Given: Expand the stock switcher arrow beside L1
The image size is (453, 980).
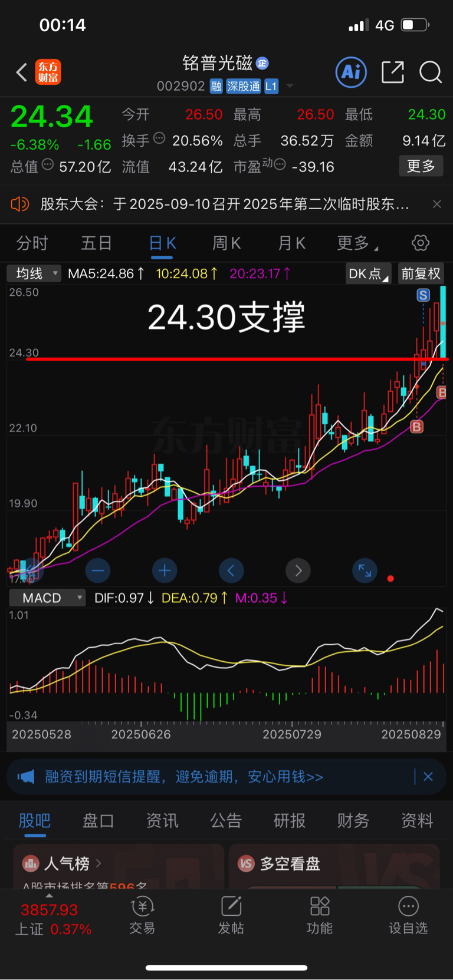Looking at the screenshot, I should (x=290, y=87).
